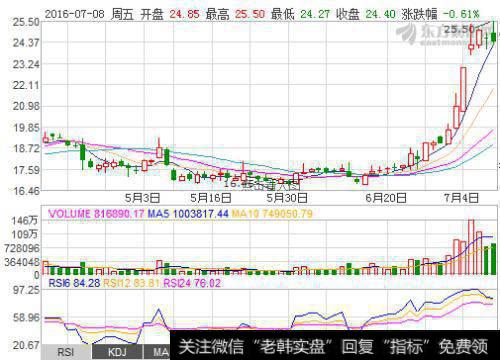Click the 2016-07-08 date header
This screenshot has height=360, width=500.
tap(74, 14)
